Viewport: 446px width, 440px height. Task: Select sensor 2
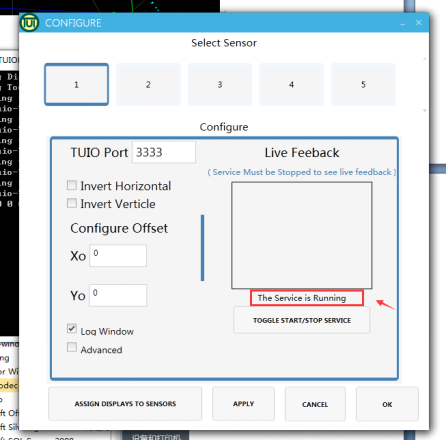[148, 84]
